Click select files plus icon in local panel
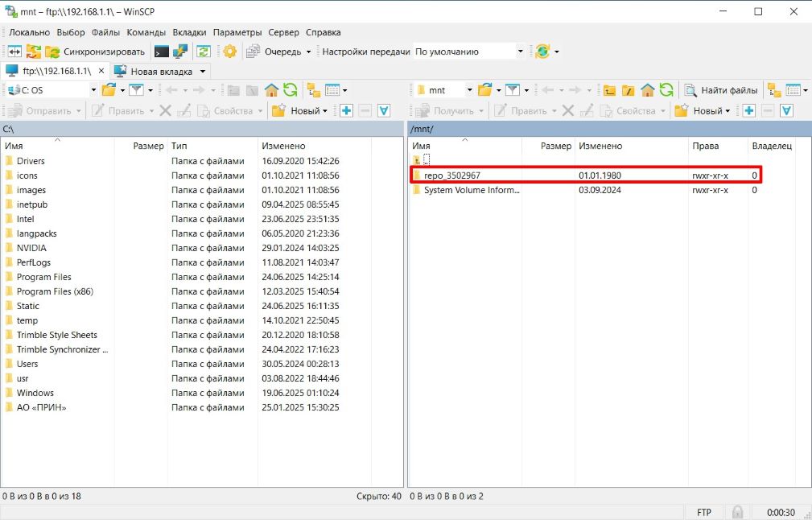The height and width of the screenshot is (520, 812). tap(346, 111)
